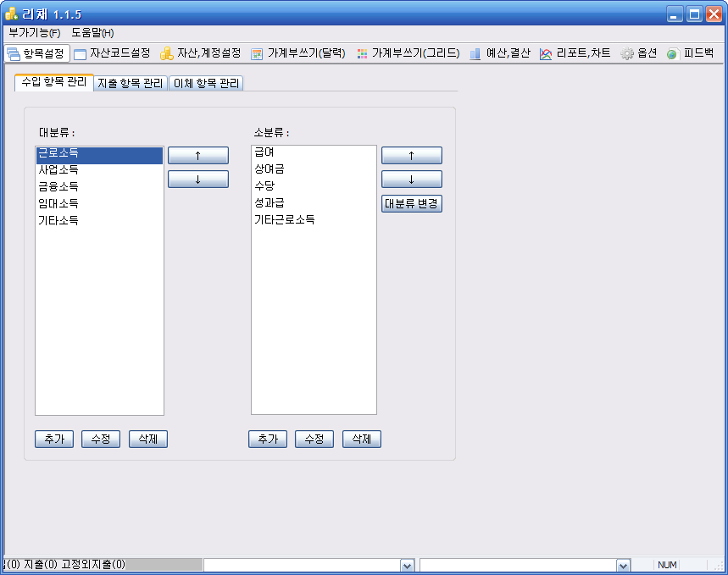Open the 부가기능 menu
Viewport: 728px width, 575px height.
pos(34,32)
